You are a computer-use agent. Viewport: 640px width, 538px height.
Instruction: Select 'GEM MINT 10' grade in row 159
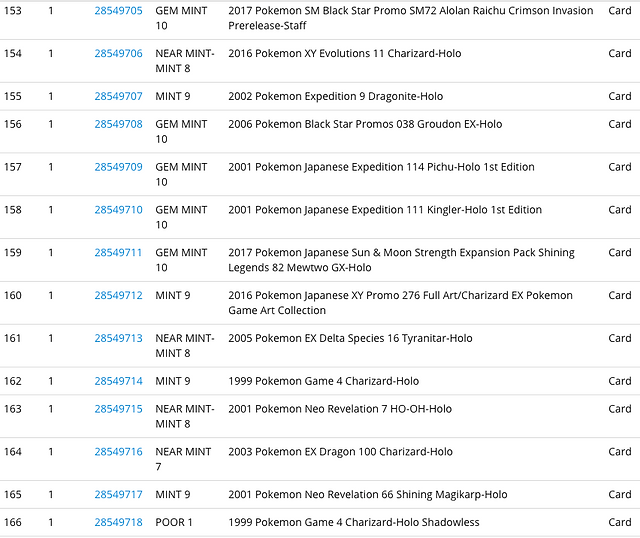pyautogui.click(x=181, y=260)
